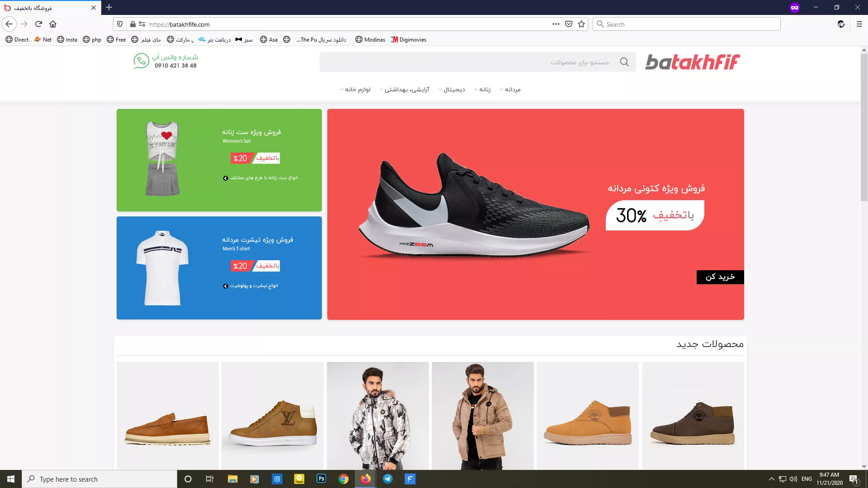Expand the مردانه category dropdown
Viewport: 868px width, 488px height.
pos(512,89)
